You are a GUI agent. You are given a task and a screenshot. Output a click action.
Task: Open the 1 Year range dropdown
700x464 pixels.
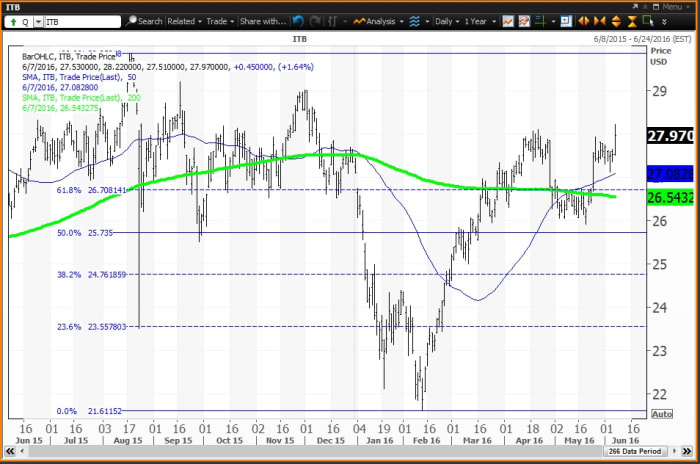pyautogui.click(x=480, y=21)
